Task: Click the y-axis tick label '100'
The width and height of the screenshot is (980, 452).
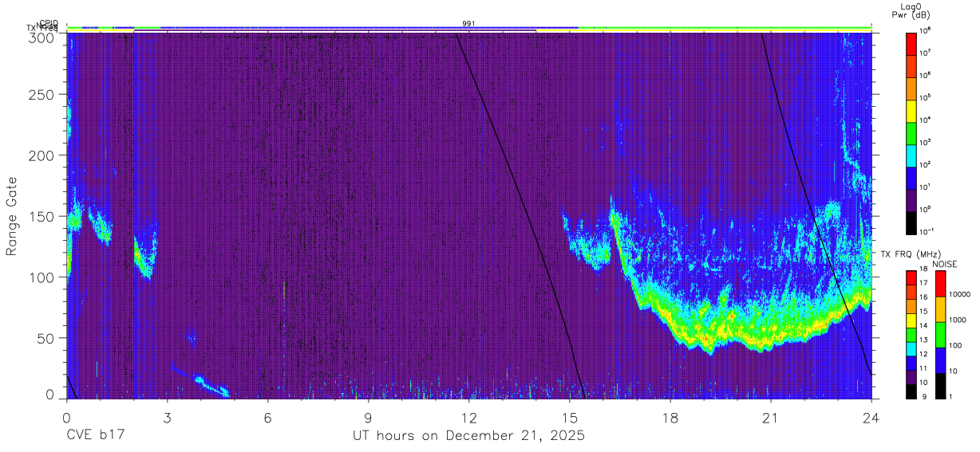Action: click(42, 277)
